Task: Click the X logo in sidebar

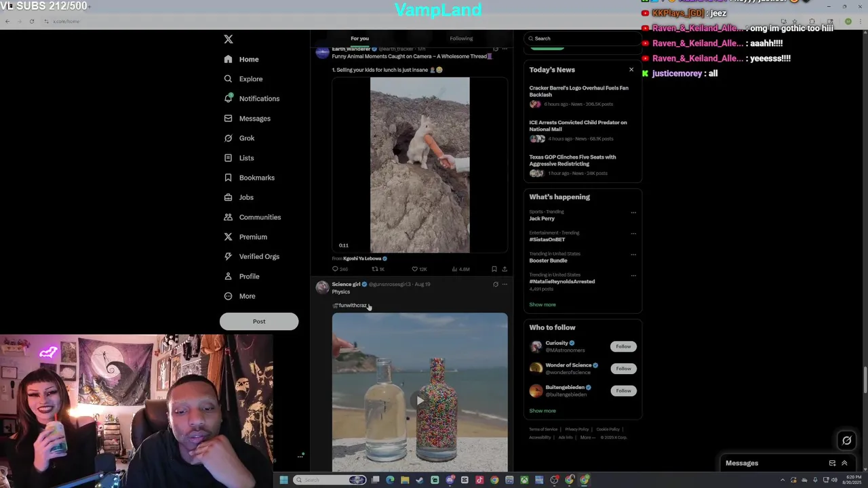Action: tap(229, 39)
